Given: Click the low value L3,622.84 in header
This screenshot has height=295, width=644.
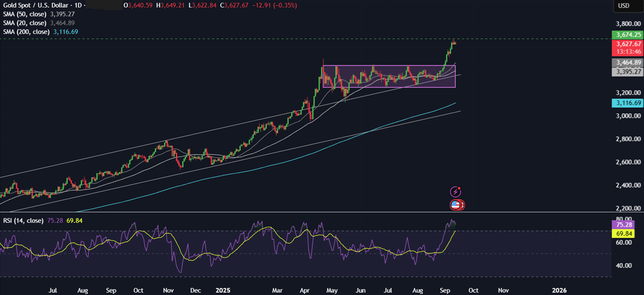Looking at the screenshot, I should tap(202, 5).
